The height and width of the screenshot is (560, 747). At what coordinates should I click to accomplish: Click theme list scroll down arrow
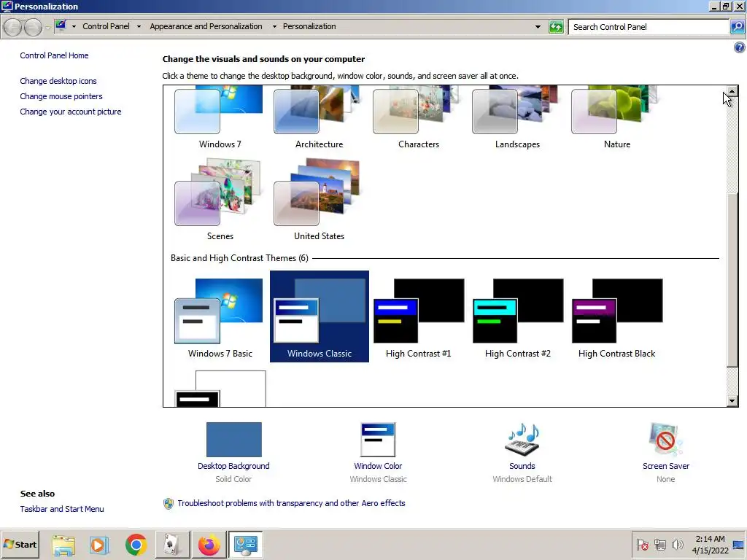click(x=732, y=401)
